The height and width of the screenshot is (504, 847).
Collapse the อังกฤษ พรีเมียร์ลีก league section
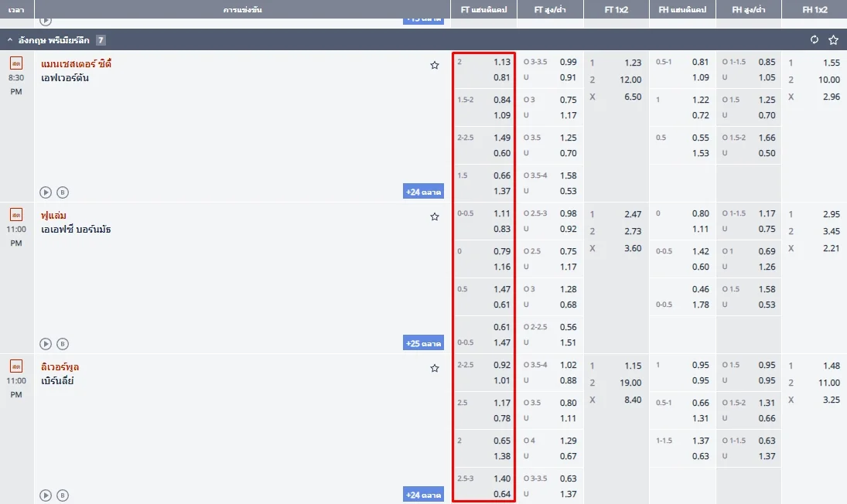tap(10, 40)
